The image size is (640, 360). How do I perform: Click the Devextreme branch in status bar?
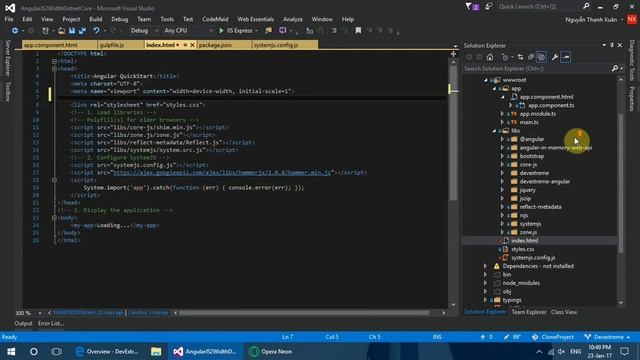tap(607, 337)
